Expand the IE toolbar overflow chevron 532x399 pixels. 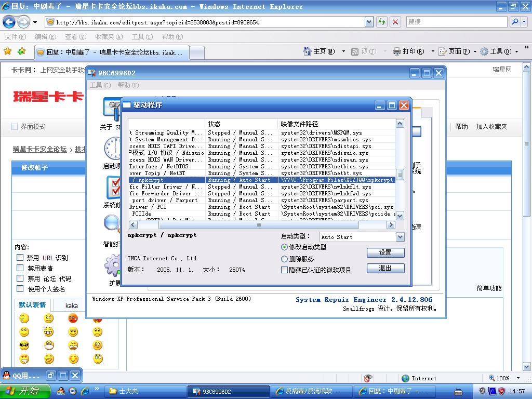527,47
